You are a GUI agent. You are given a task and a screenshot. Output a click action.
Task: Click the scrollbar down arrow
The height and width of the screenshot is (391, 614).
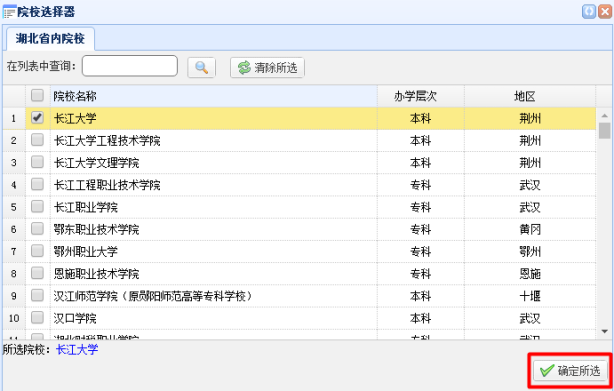[x=605, y=332]
